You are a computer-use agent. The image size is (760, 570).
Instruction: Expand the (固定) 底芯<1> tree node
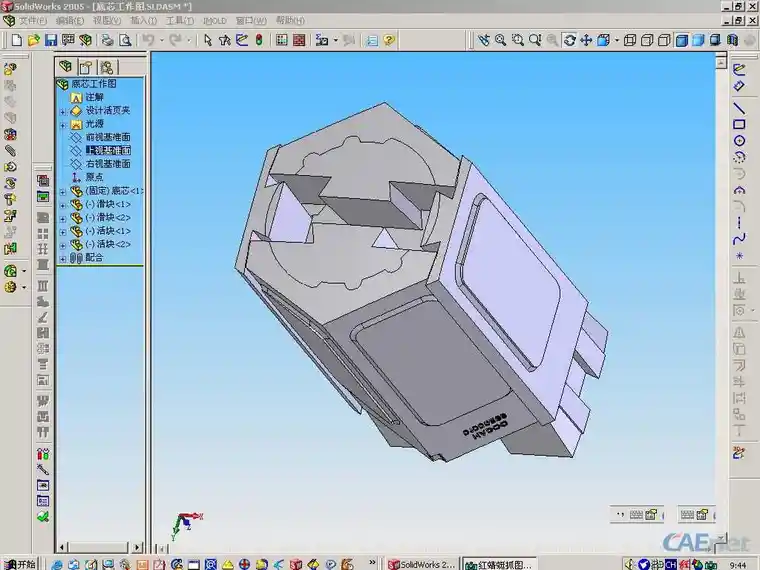tap(63, 192)
